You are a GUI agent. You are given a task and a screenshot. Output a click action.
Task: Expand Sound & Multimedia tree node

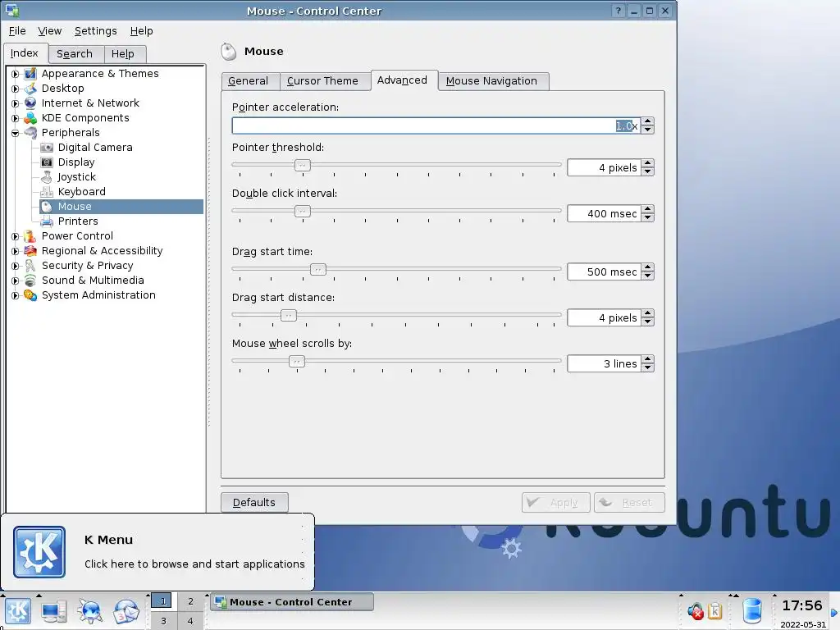point(15,281)
